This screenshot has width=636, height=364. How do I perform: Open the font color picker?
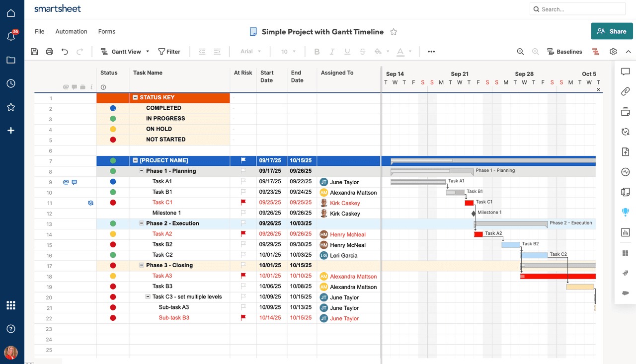click(x=401, y=51)
